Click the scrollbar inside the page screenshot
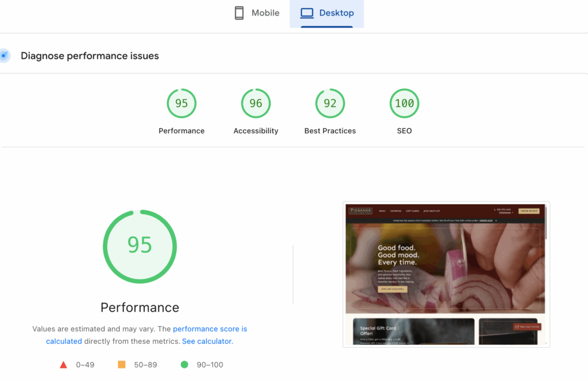Viewport: 588px width, 380px height. coord(546,224)
